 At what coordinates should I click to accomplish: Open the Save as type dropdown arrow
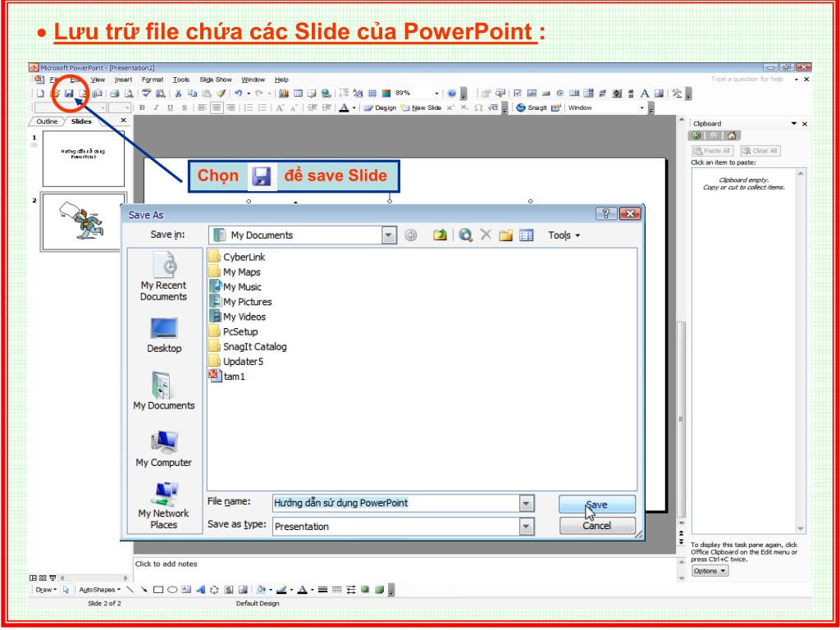527,527
